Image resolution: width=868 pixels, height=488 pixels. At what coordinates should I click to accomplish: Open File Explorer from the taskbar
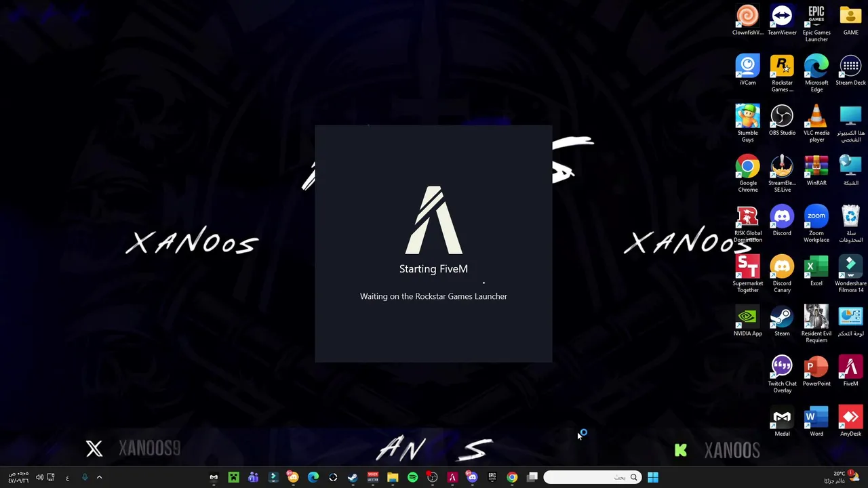coord(393,477)
